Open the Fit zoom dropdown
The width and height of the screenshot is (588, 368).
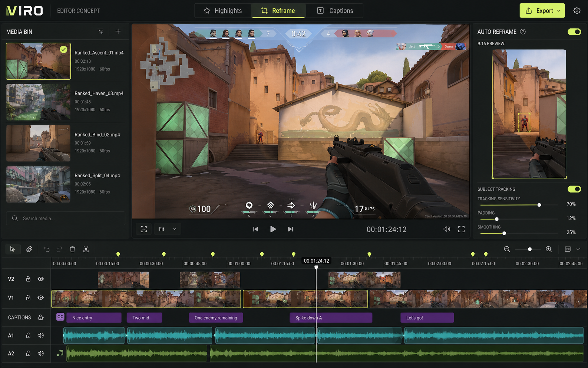pyautogui.click(x=168, y=229)
